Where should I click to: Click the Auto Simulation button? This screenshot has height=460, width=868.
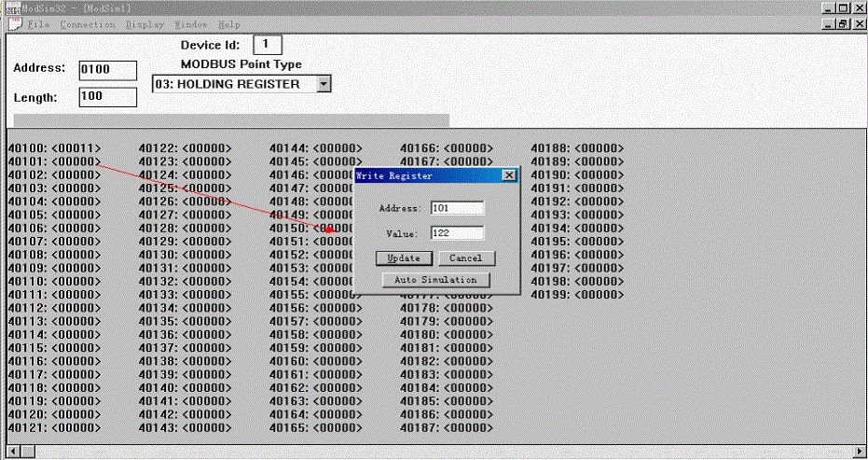point(435,280)
